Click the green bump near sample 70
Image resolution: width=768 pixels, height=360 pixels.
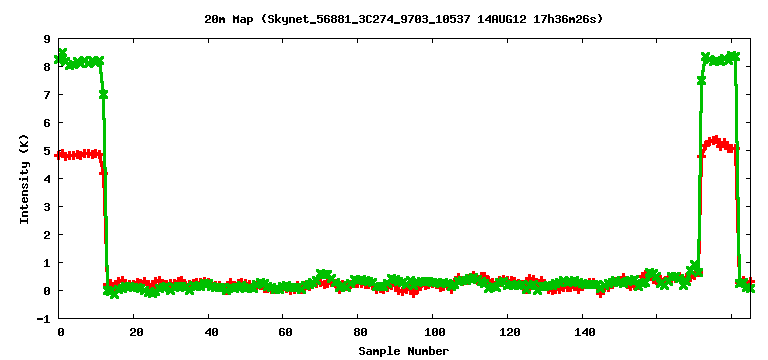coord(325,275)
